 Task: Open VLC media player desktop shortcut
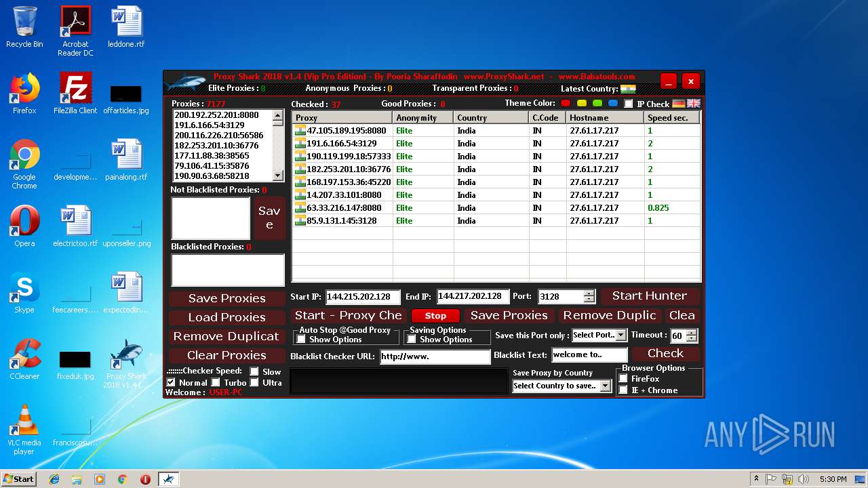click(24, 430)
